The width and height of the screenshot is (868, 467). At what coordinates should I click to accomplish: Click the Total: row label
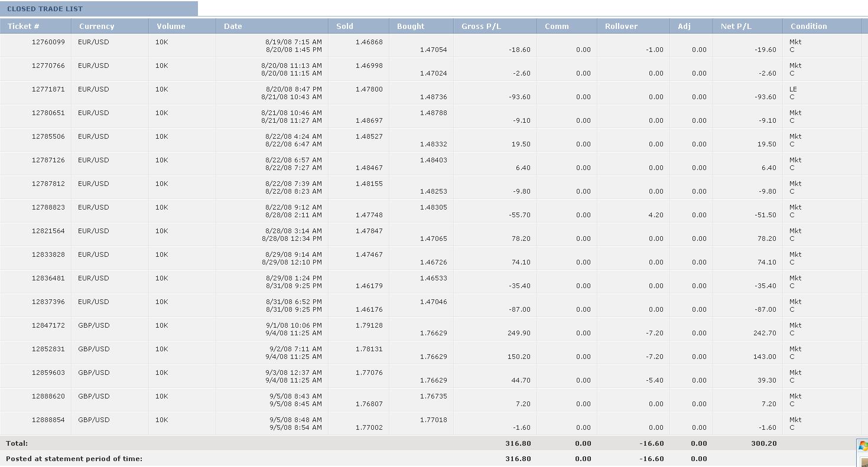coord(17,443)
